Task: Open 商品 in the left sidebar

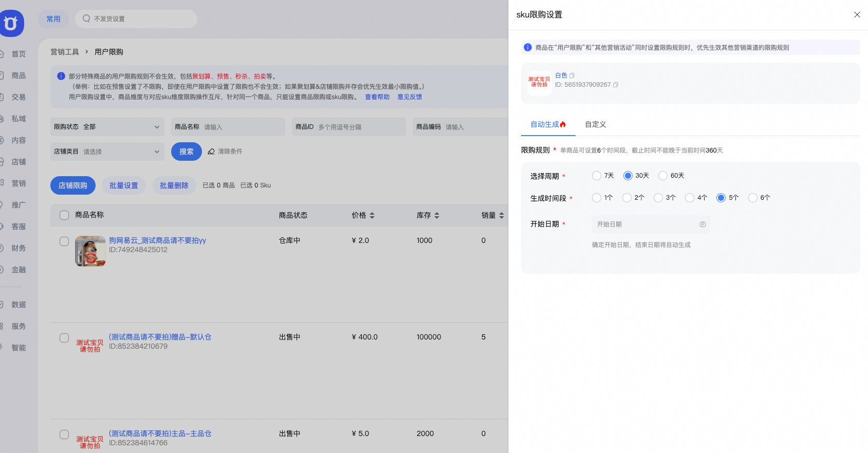Action: point(19,75)
